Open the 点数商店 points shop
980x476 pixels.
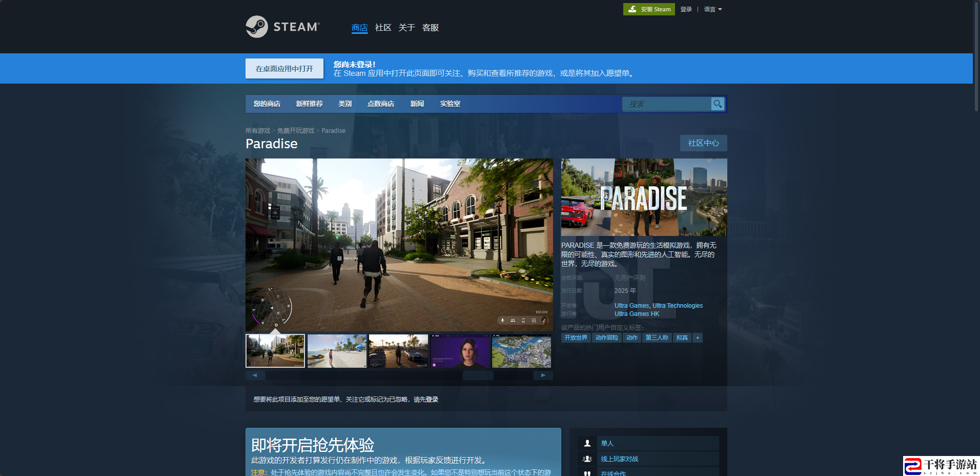[380, 104]
